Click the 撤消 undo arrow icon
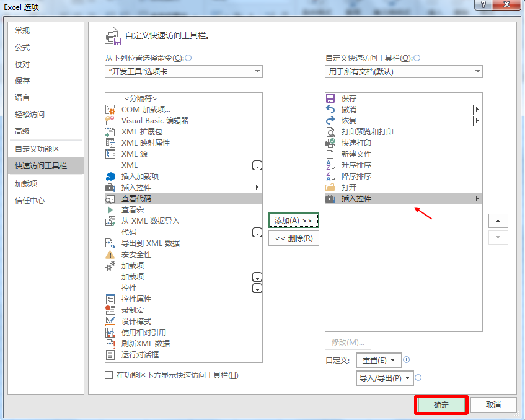Screen dimensions: 525x420 (330, 110)
